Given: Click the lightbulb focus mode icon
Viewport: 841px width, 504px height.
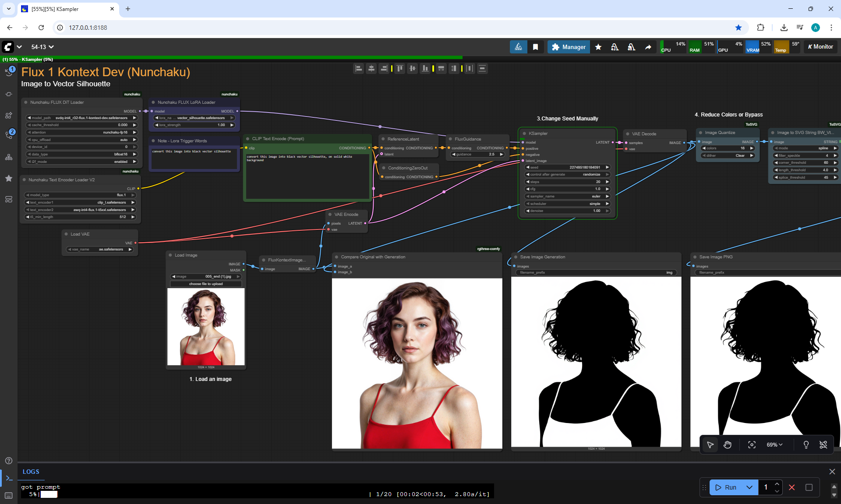Looking at the screenshot, I should pos(806,445).
